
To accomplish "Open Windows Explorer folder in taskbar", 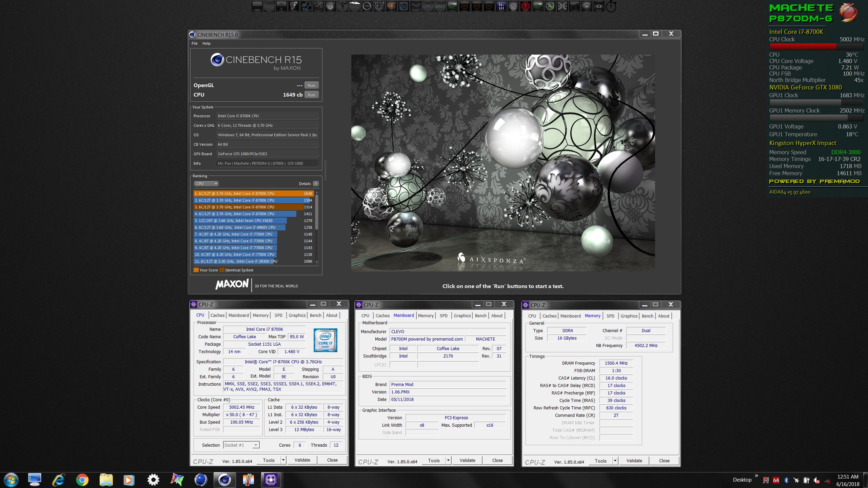I will 106,480.
